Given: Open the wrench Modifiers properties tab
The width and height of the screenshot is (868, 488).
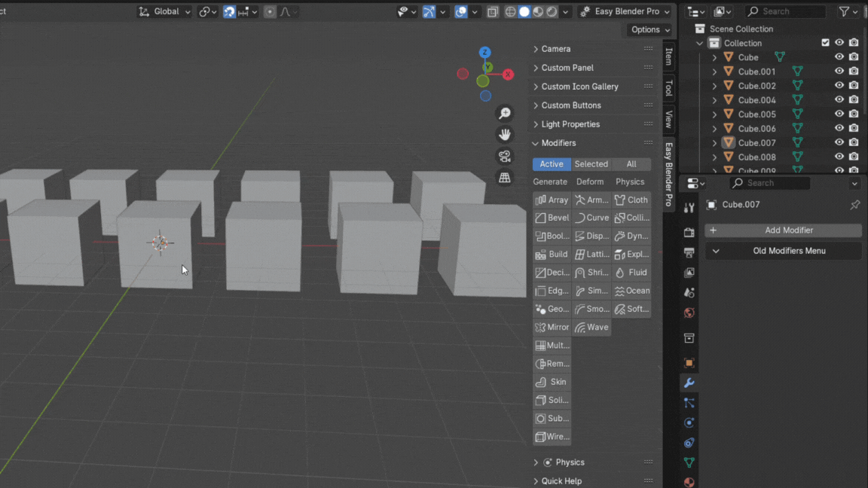Looking at the screenshot, I should (689, 383).
